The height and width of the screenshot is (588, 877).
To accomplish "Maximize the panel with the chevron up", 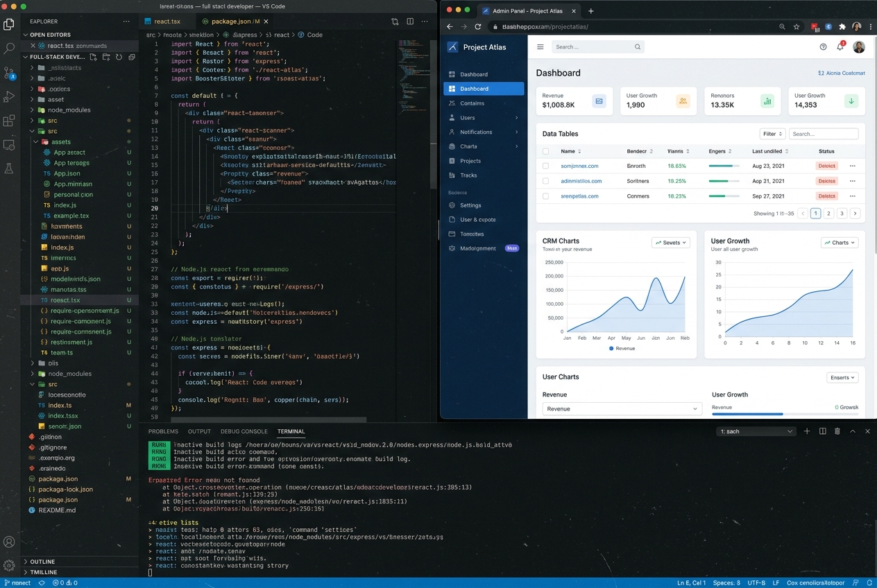I will pos(853,431).
